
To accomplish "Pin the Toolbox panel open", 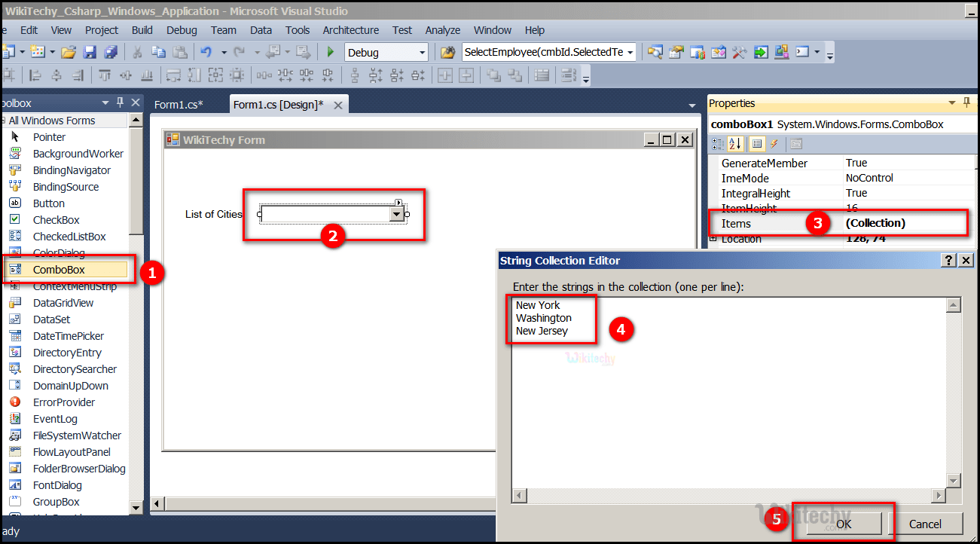I will coord(118,102).
